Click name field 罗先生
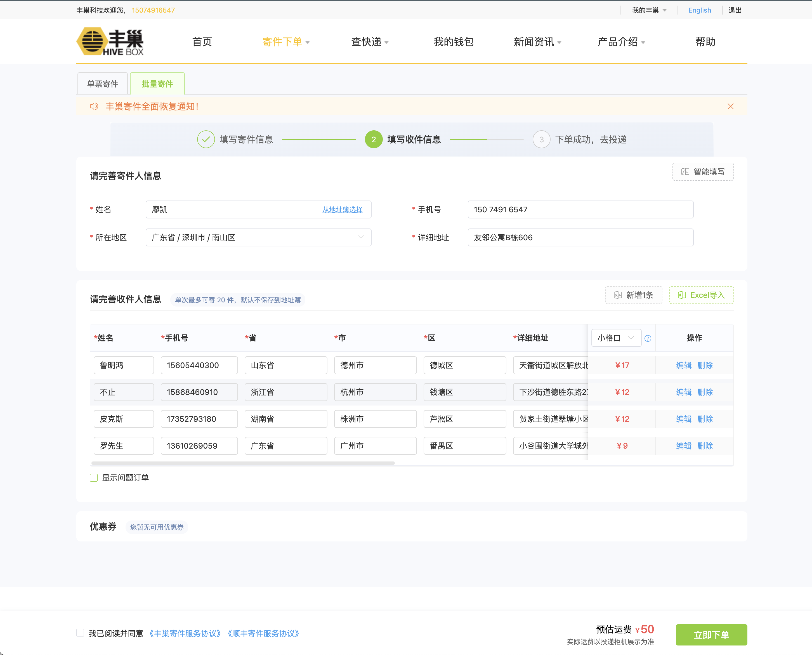This screenshot has width=812, height=655. 123,446
